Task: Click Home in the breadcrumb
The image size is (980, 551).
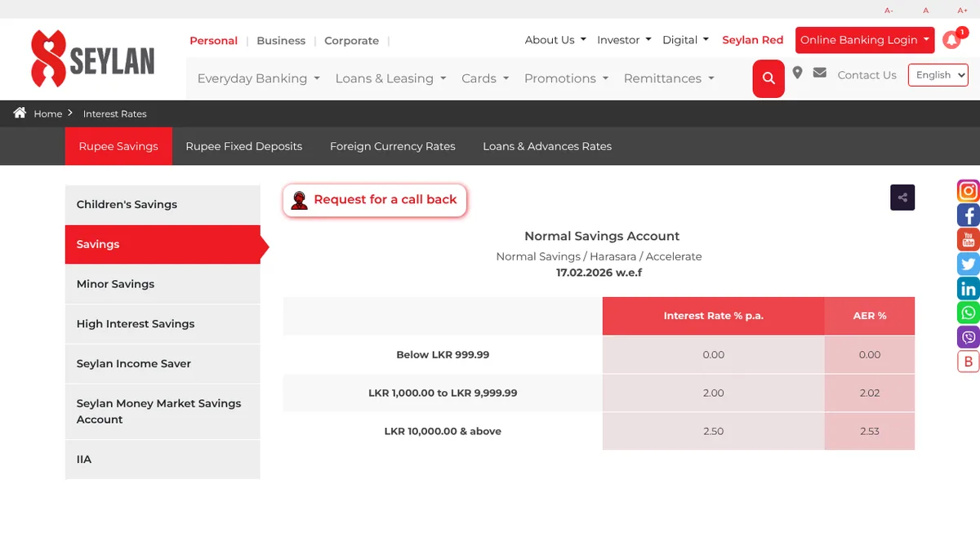Action: pos(47,113)
